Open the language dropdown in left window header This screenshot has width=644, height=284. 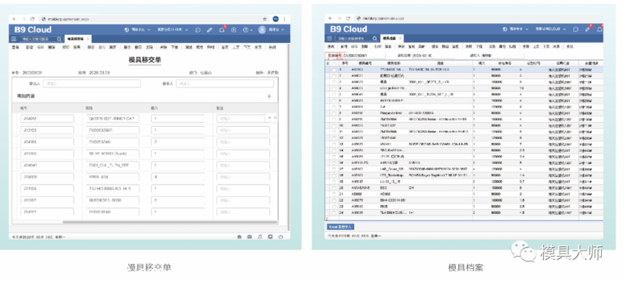point(136,30)
